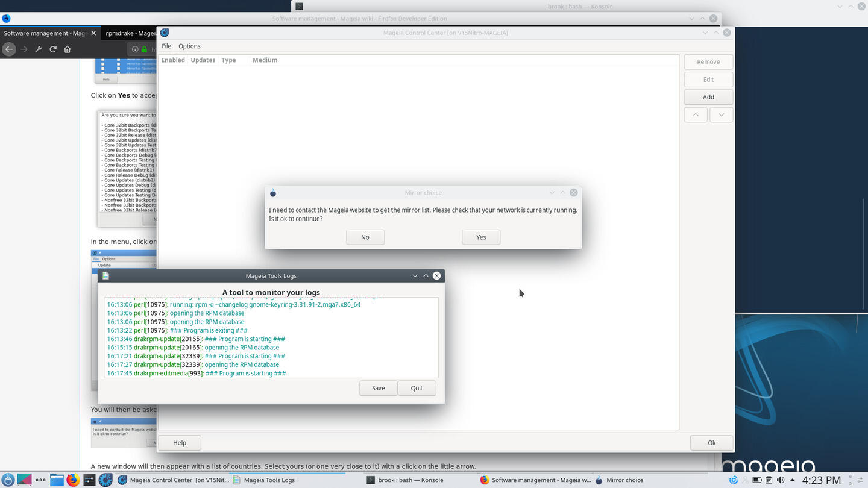This screenshot has width=868, height=488.
Task: Click the 4:23 PM clock
Action: click(x=821, y=480)
